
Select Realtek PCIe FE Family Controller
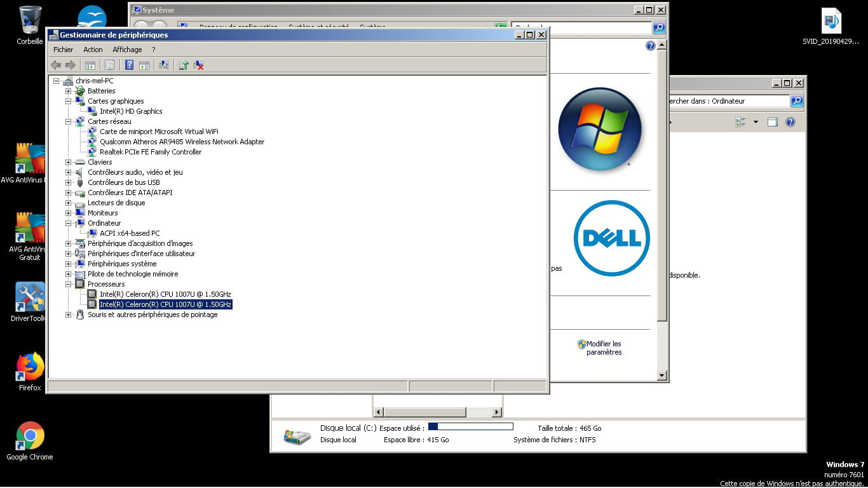click(151, 152)
